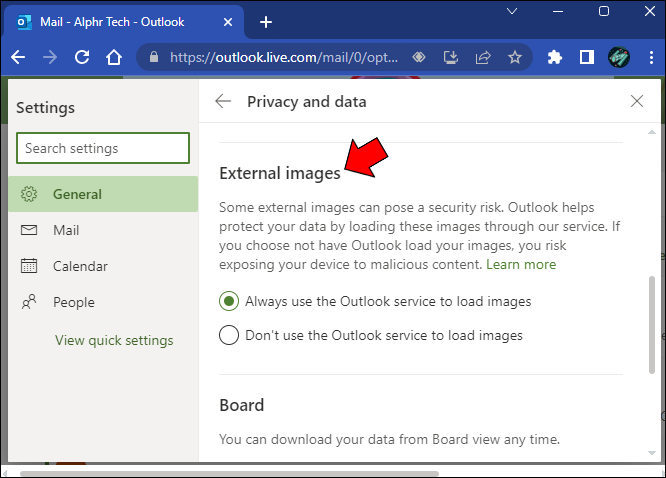Go to the People settings category

click(74, 302)
